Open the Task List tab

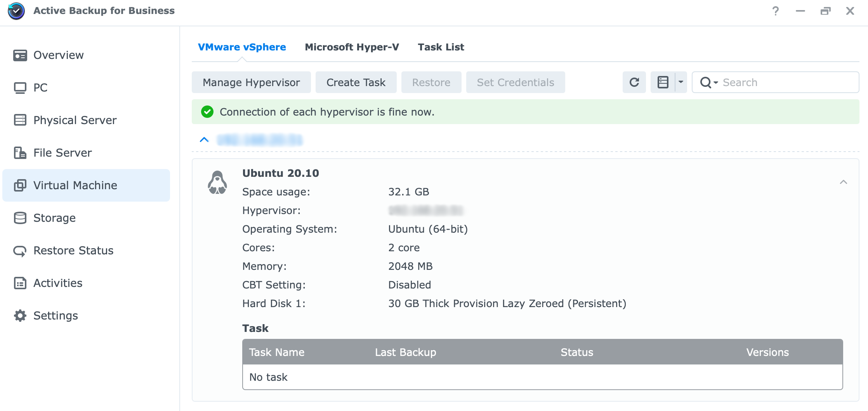(x=441, y=47)
